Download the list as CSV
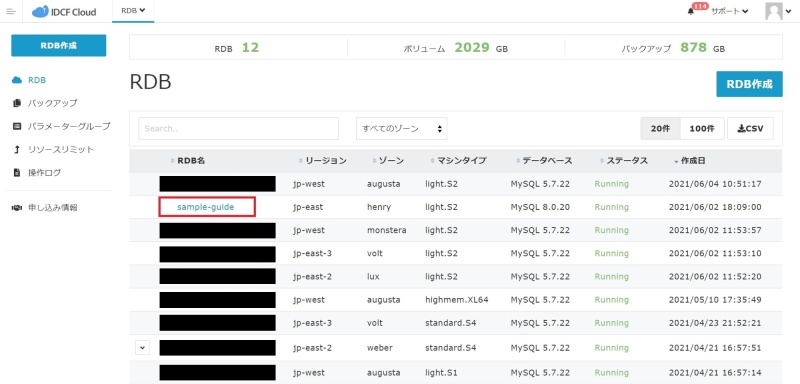 click(751, 129)
